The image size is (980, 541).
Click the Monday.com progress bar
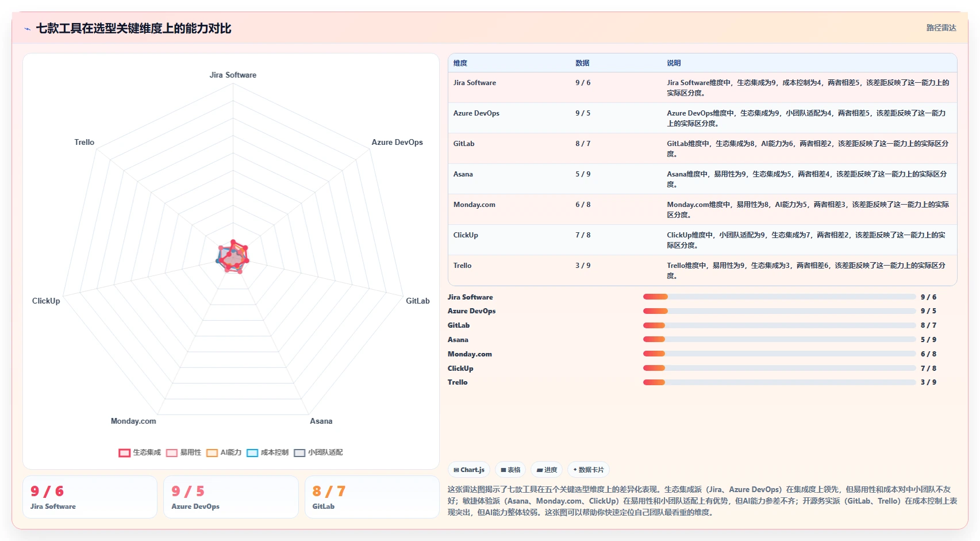[779, 354]
